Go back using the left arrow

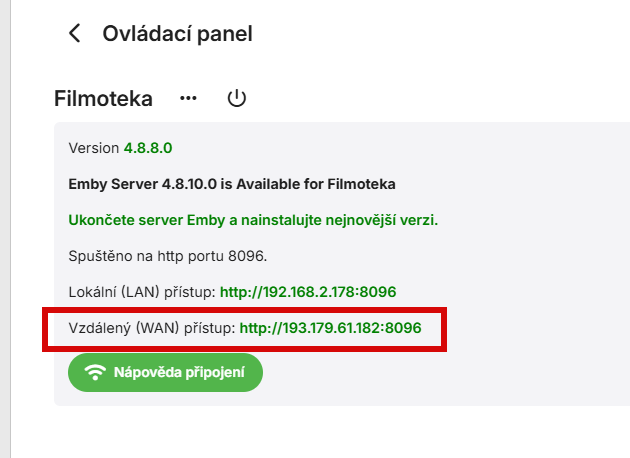[74, 33]
